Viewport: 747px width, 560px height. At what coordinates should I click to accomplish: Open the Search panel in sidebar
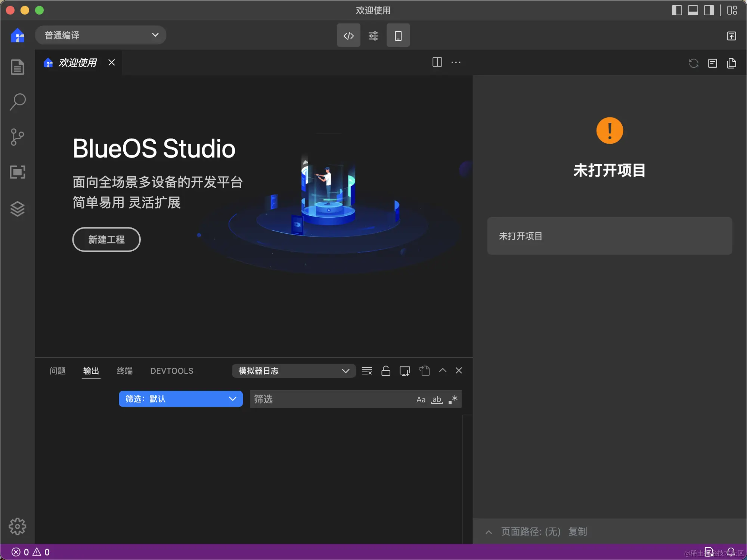click(x=17, y=101)
